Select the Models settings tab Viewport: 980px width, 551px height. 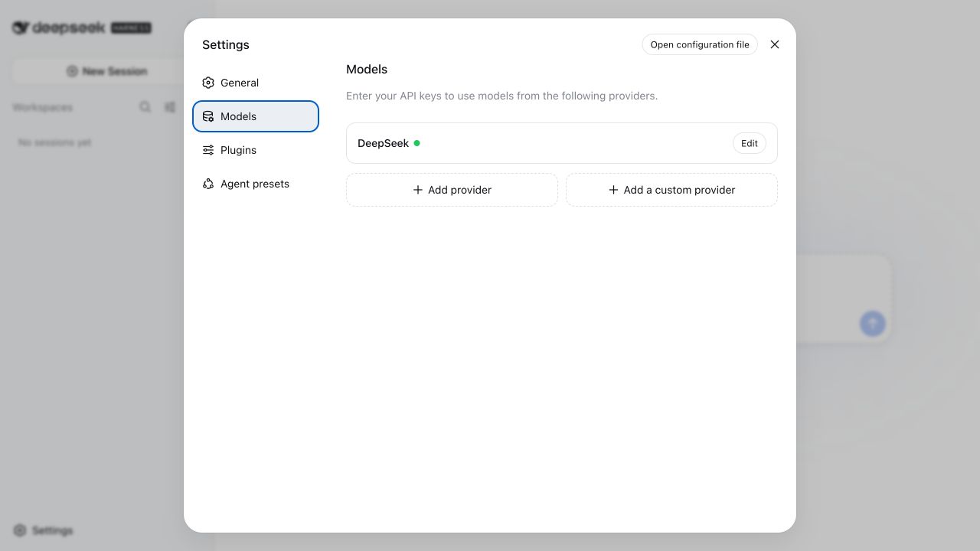256,116
